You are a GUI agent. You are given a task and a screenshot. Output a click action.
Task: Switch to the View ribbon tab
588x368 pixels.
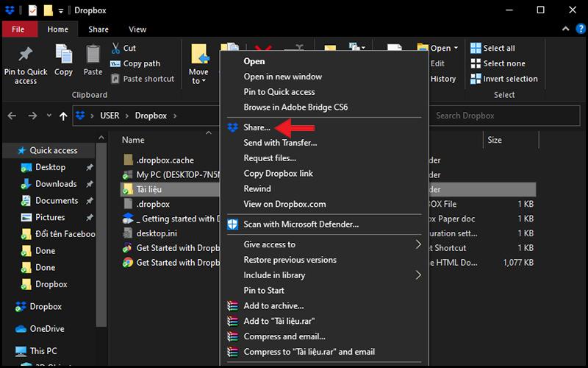[137, 29]
